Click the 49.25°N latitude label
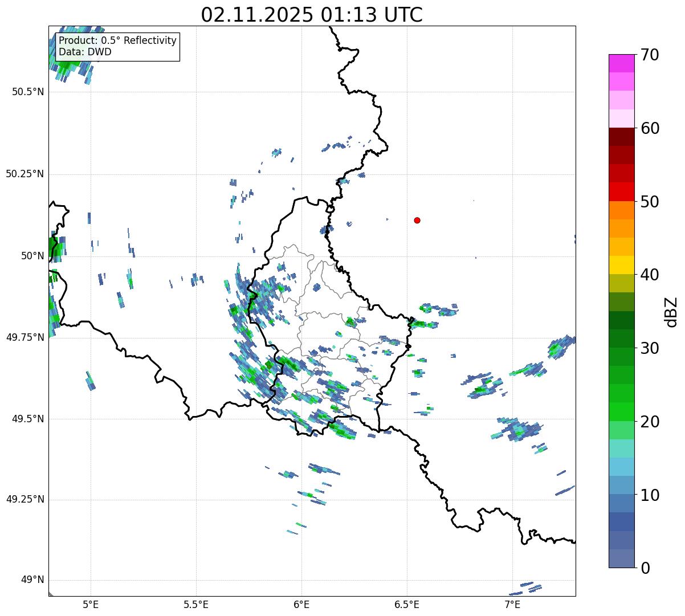Image resolution: width=685 pixels, height=616 pixels. pos(25,500)
